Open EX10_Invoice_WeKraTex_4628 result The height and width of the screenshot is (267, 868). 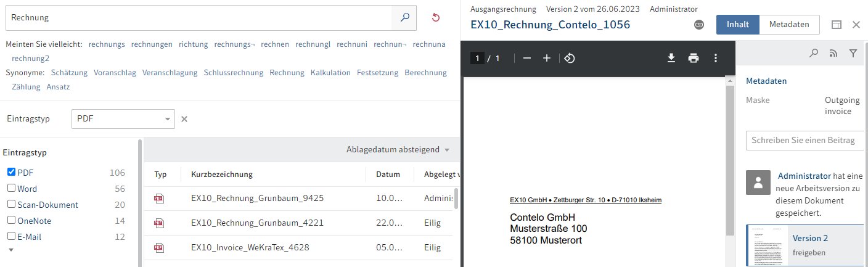250,247
